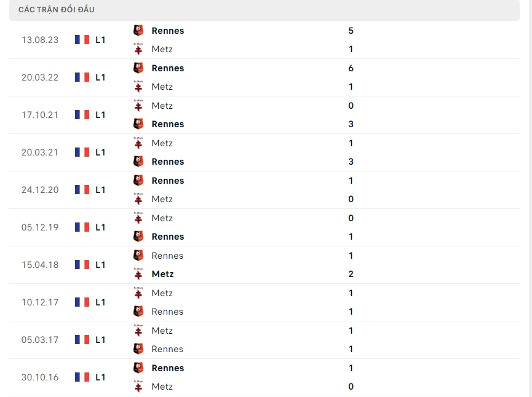532x397 pixels.
Task: Click the Metz crest in the 17.10.21 match
Action: tap(138, 106)
